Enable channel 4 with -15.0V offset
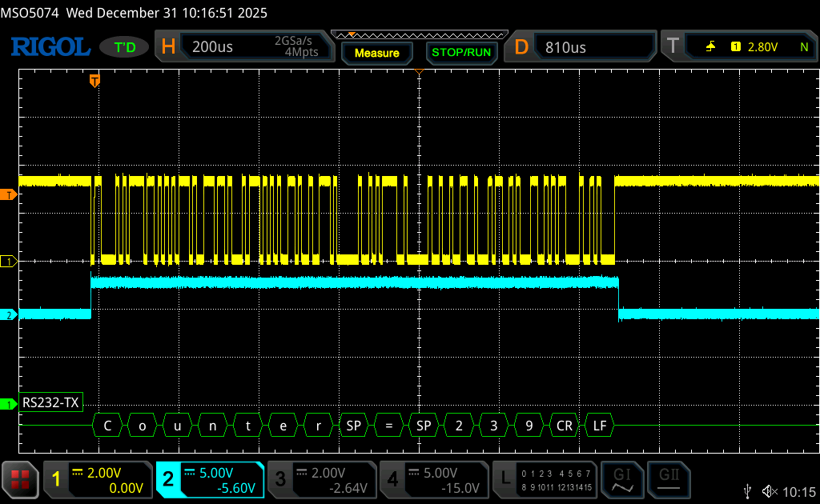This screenshot has height=504, width=820. [434, 479]
